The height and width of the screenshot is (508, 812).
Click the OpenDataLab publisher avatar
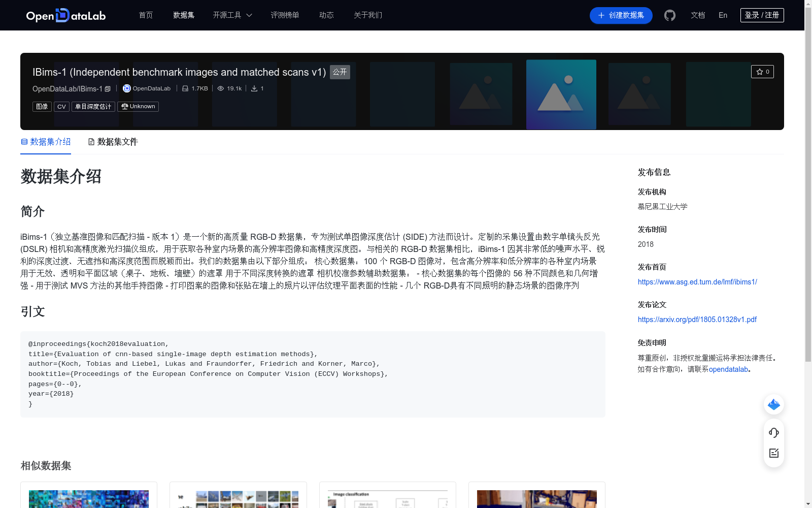tap(127, 88)
